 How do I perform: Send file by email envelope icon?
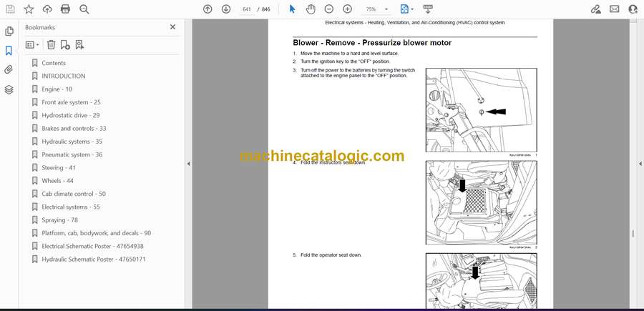click(615, 9)
